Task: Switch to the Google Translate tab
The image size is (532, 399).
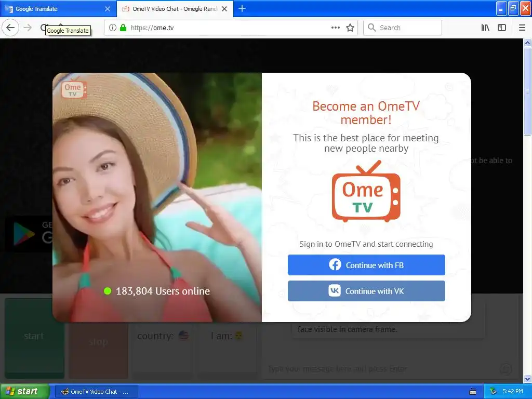Action: click(58, 9)
